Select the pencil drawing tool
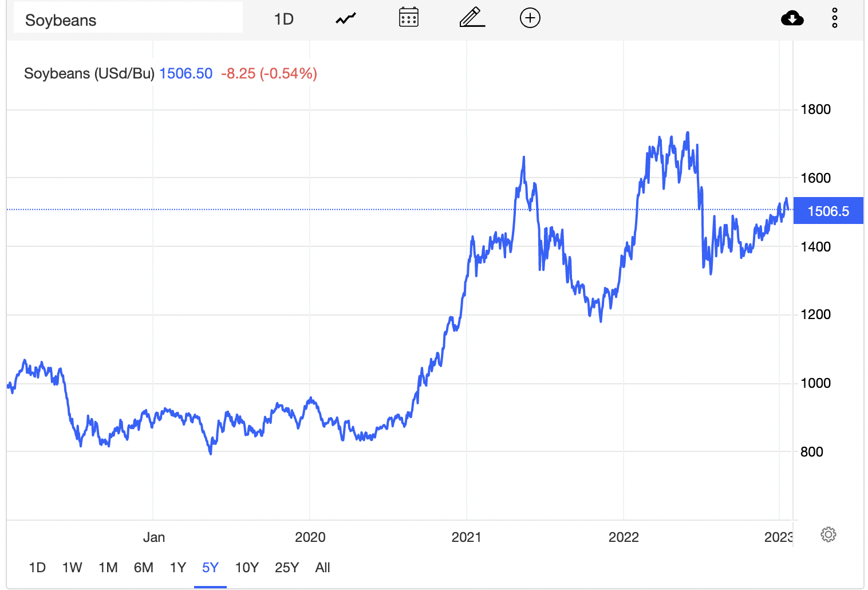The height and width of the screenshot is (590, 868). tap(472, 17)
